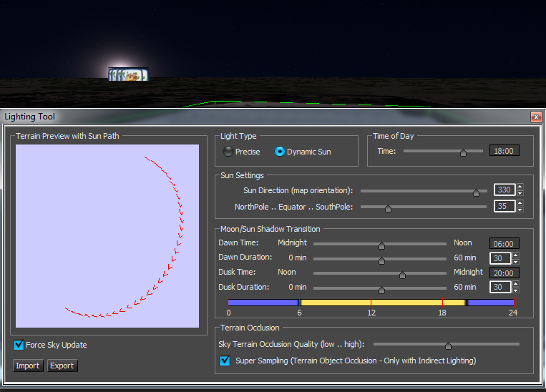Click the Export button

pyautogui.click(x=62, y=366)
